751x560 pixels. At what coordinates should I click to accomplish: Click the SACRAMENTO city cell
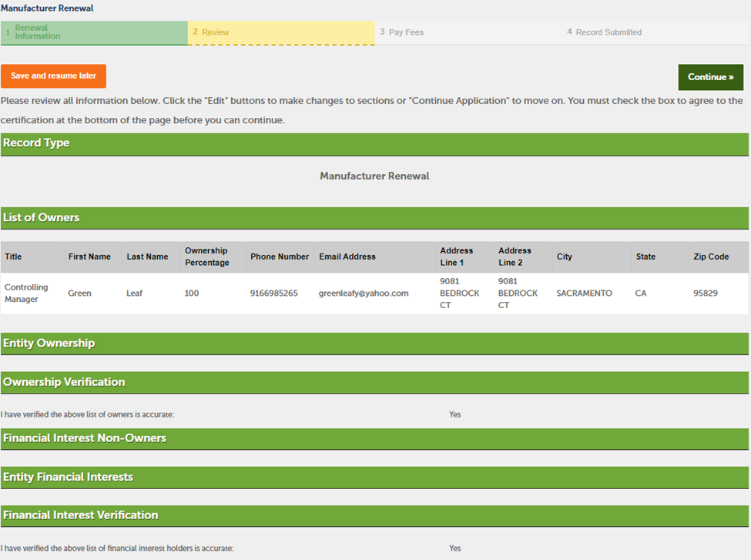pyautogui.click(x=584, y=293)
